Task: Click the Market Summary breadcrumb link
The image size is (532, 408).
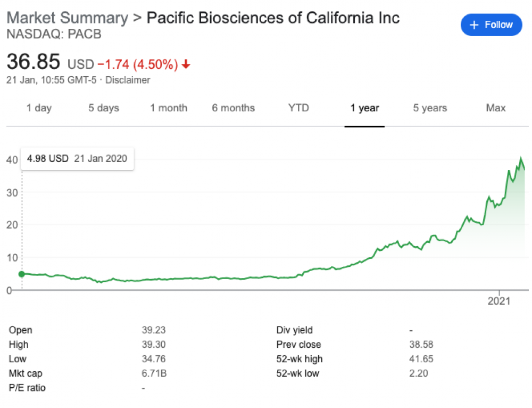Action: (x=67, y=18)
